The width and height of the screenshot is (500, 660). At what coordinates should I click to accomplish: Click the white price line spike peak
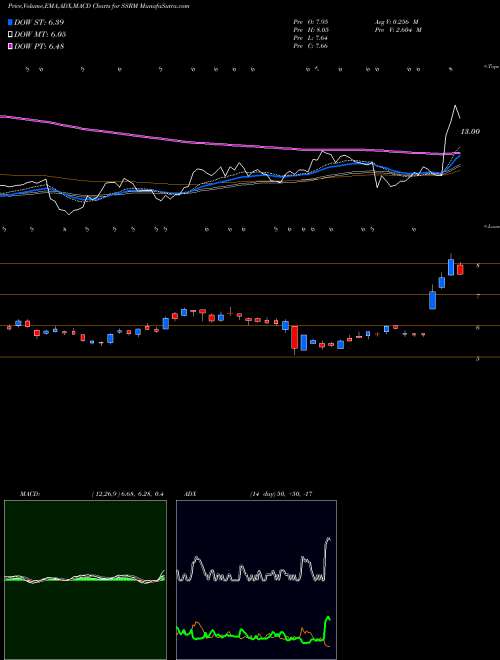[x=455, y=105]
